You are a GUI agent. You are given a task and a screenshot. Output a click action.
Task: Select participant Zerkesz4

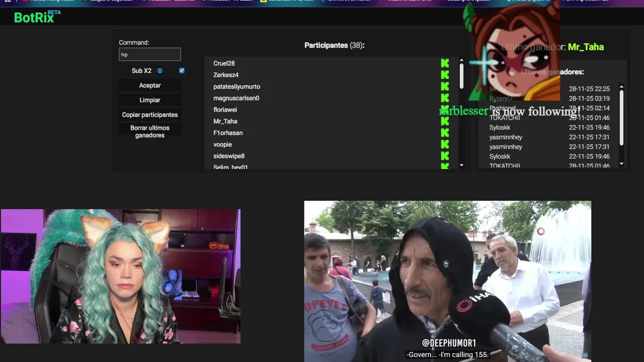pos(226,75)
